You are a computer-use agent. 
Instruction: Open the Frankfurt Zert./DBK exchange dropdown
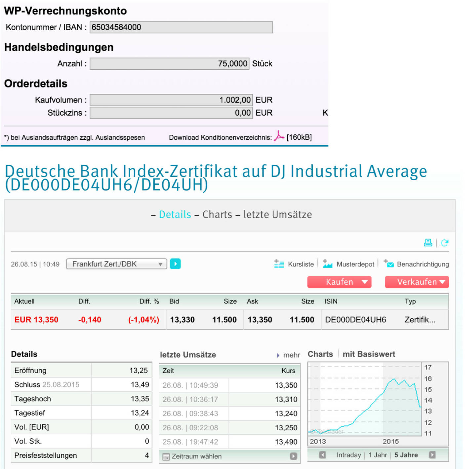tap(116, 264)
